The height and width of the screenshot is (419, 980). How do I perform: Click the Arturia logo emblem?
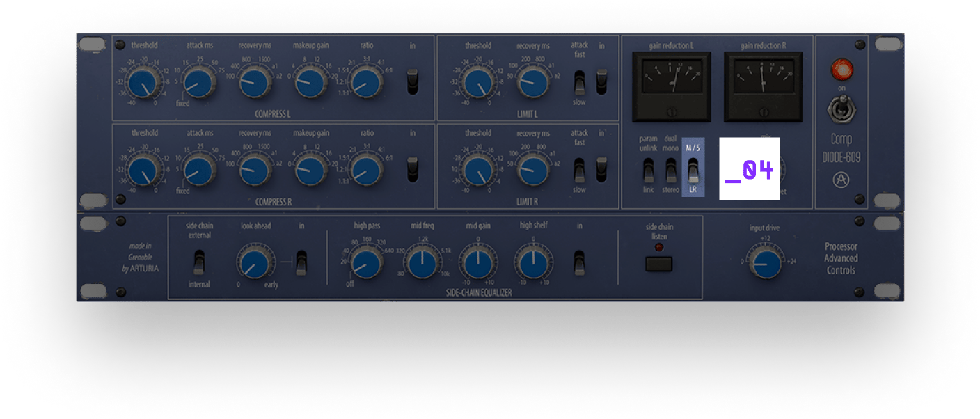point(841,181)
